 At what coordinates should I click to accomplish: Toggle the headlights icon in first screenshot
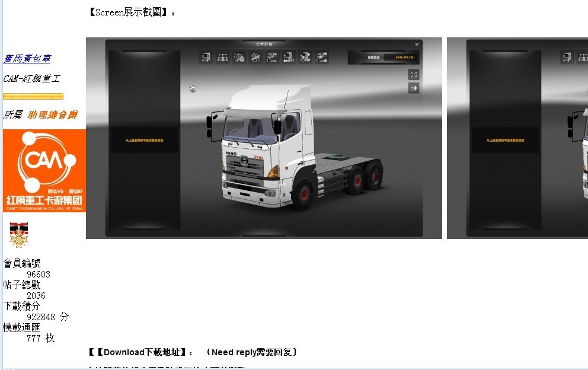(414, 88)
